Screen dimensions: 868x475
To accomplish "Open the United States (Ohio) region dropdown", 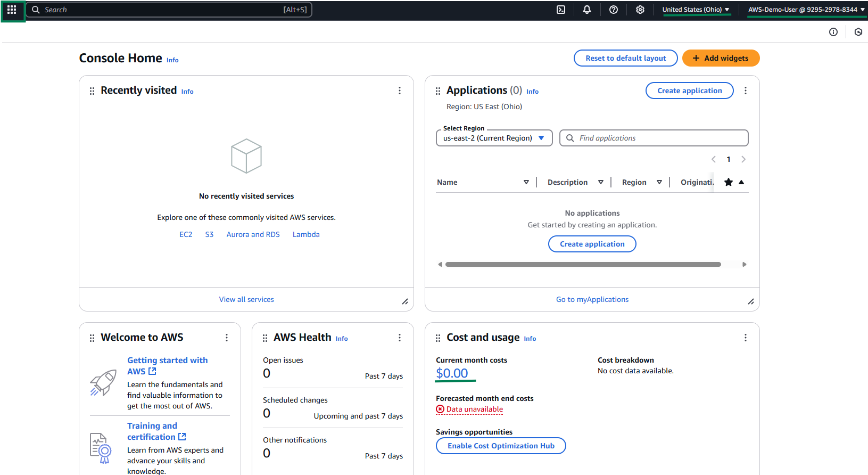I will pos(696,10).
